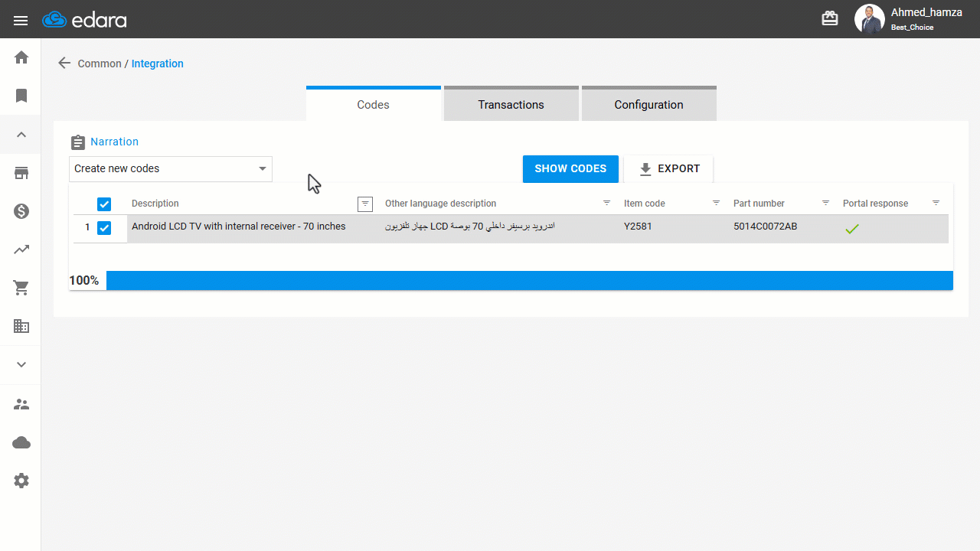Click the Arabic description cell
980x551 pixels.
[x=500, y=229]
